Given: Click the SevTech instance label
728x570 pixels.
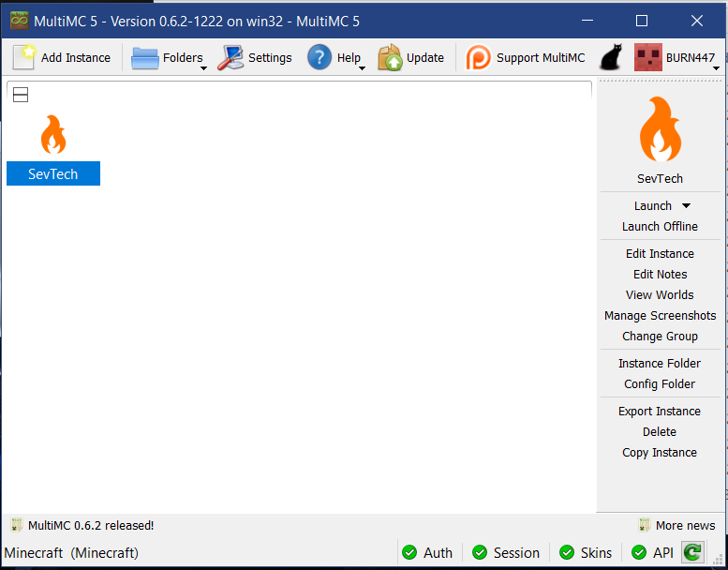Looking at the screenshot, I should coord(53,173).
